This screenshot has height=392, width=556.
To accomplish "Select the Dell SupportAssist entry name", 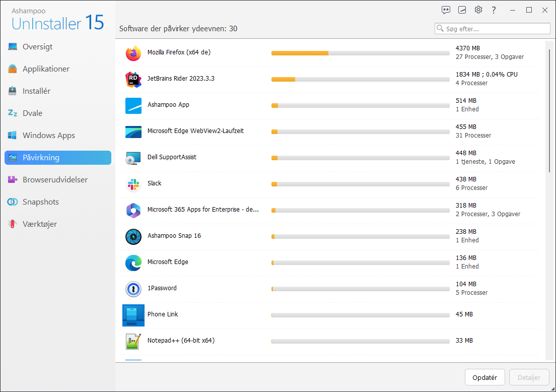I will (x=172, y=157).
